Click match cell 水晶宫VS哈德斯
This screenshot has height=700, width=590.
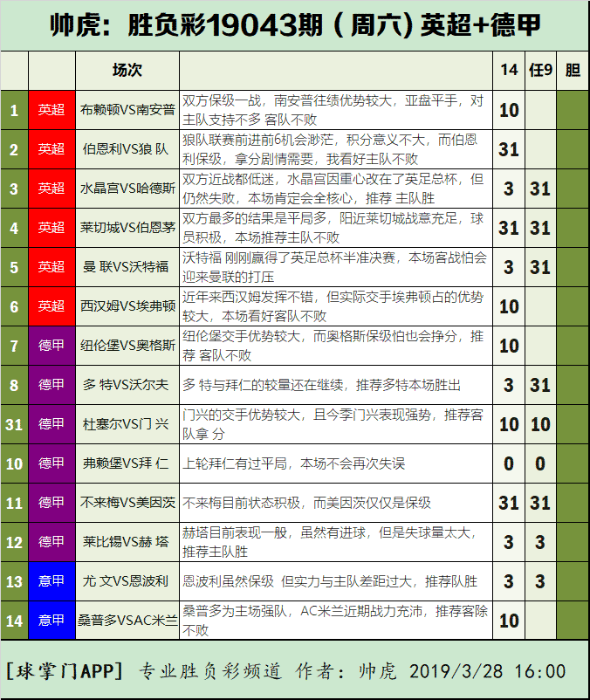pos(127,189)
